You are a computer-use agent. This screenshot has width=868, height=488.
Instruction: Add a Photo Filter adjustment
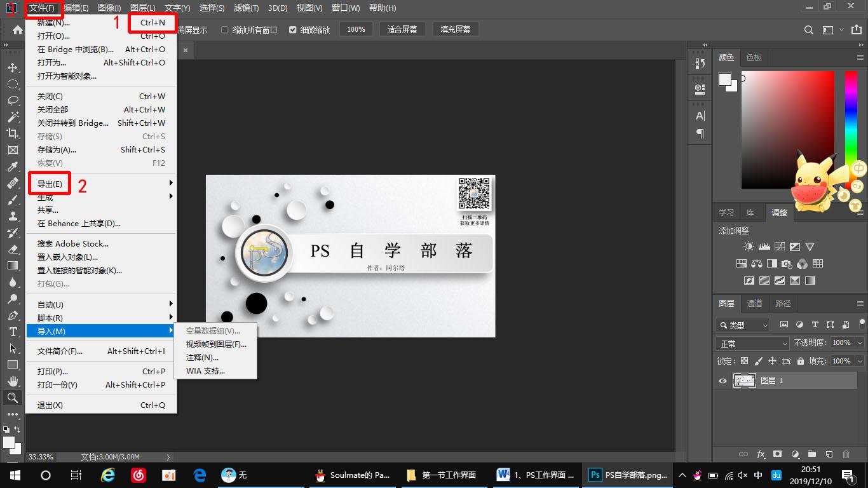pyautogui.click(x=787, y=264)
